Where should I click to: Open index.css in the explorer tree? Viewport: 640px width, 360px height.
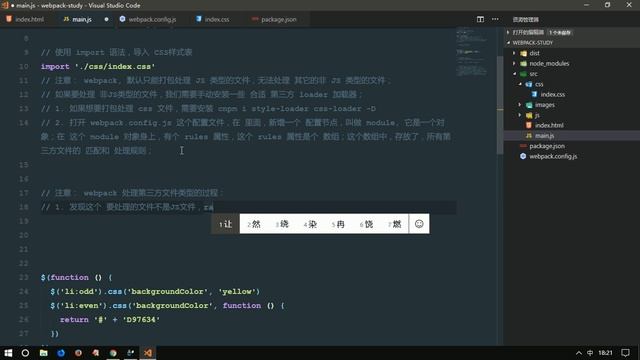tap(553, 94)
